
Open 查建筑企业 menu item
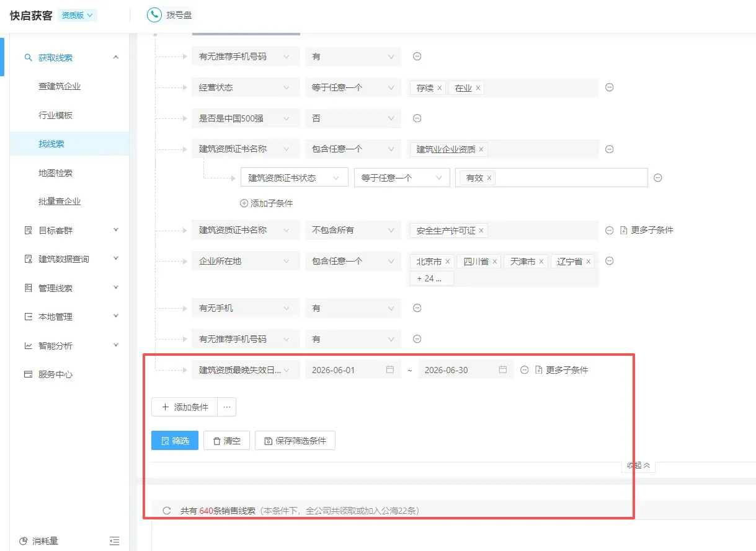[60, 86]
